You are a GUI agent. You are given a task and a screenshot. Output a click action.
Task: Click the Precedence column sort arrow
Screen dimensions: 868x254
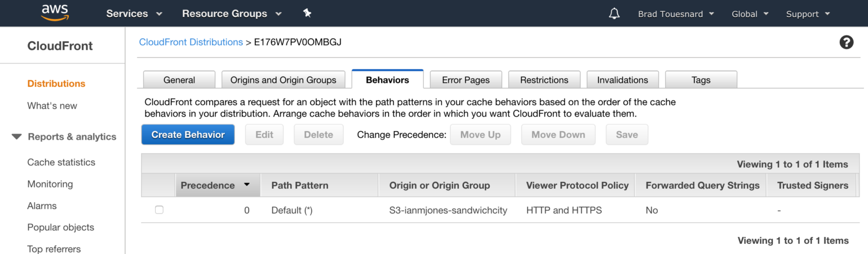[247, 185]
